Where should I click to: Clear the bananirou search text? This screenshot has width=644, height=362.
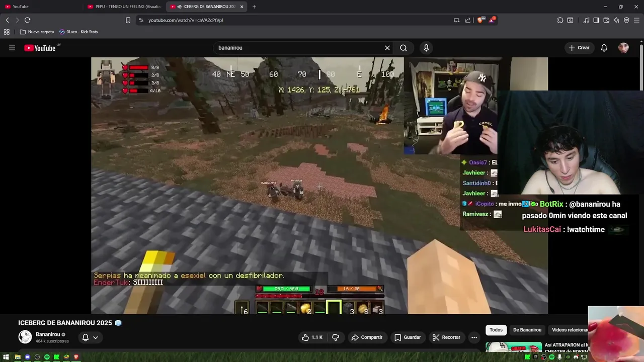click(x=387, y=48)
